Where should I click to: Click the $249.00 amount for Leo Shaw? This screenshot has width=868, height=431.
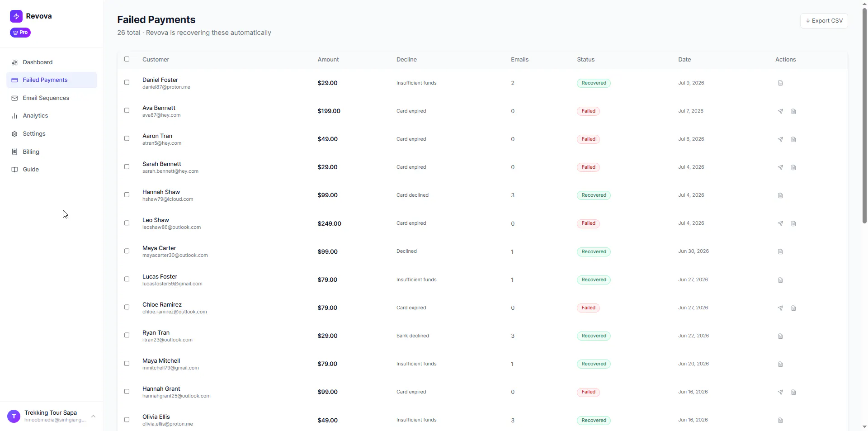point(329,223)
